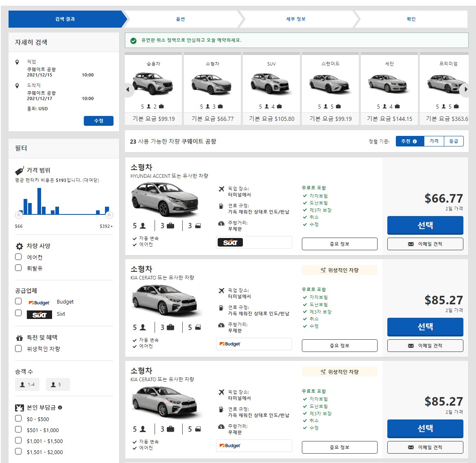476x463 pixels.
Task: Click the price range minimum slider handle
Action: [x=19, y=215]
